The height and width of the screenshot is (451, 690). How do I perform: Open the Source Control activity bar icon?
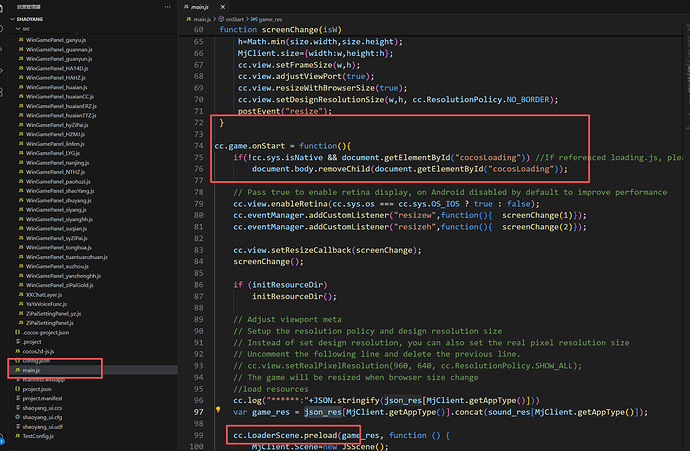tap(1, 50)
